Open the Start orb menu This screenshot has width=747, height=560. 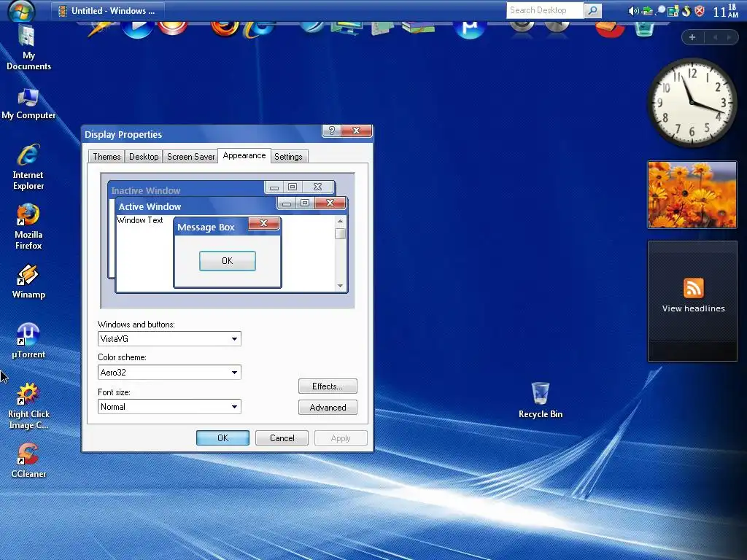(21, 10)
